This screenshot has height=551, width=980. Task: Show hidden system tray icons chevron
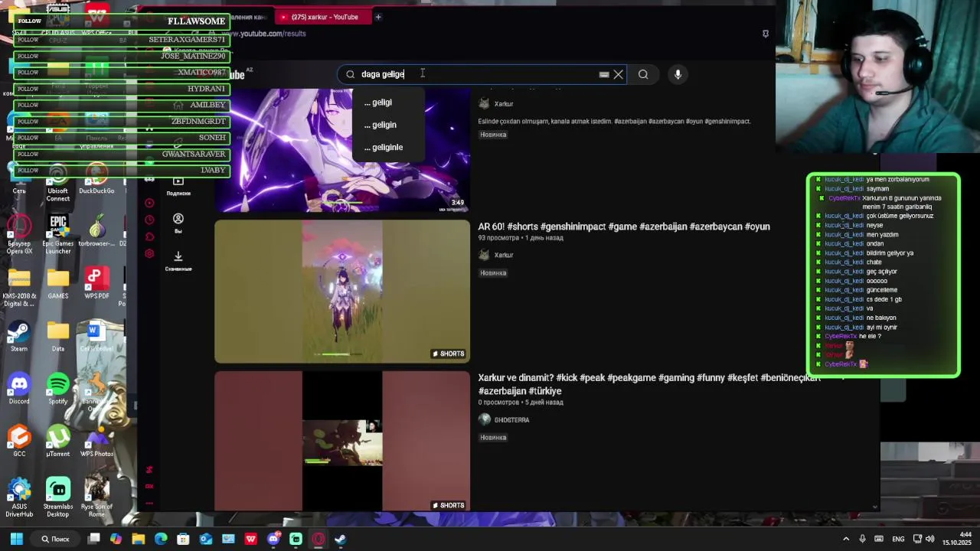tap(847, 539)
